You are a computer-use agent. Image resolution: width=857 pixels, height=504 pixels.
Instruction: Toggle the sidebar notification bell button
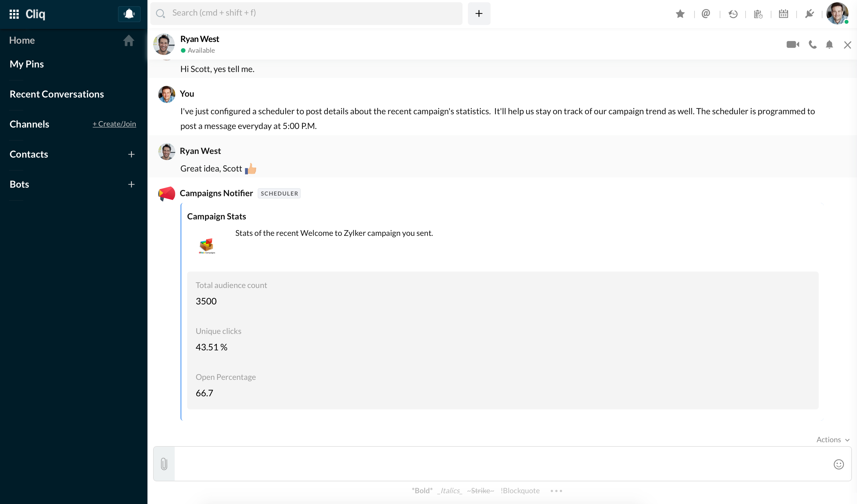[129, 14]
